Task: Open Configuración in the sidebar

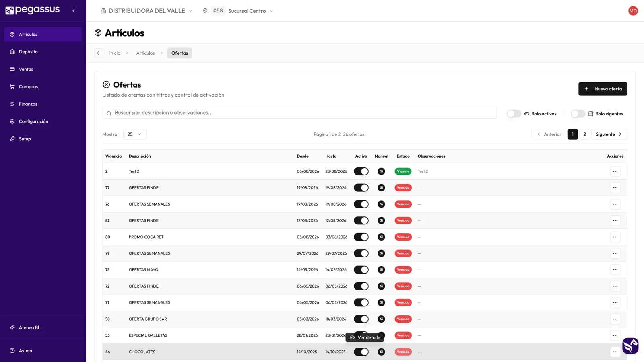Action: pos(43,121)
